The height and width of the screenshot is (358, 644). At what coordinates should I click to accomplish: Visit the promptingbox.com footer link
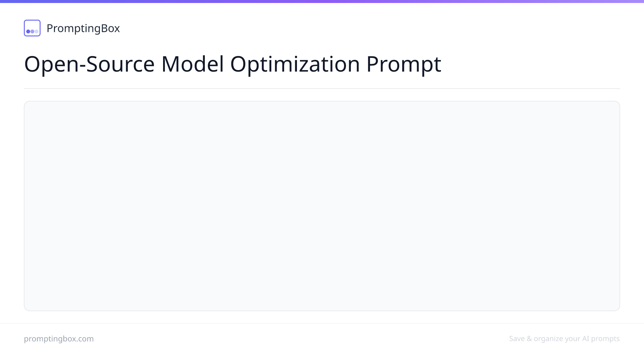point(59,339)
